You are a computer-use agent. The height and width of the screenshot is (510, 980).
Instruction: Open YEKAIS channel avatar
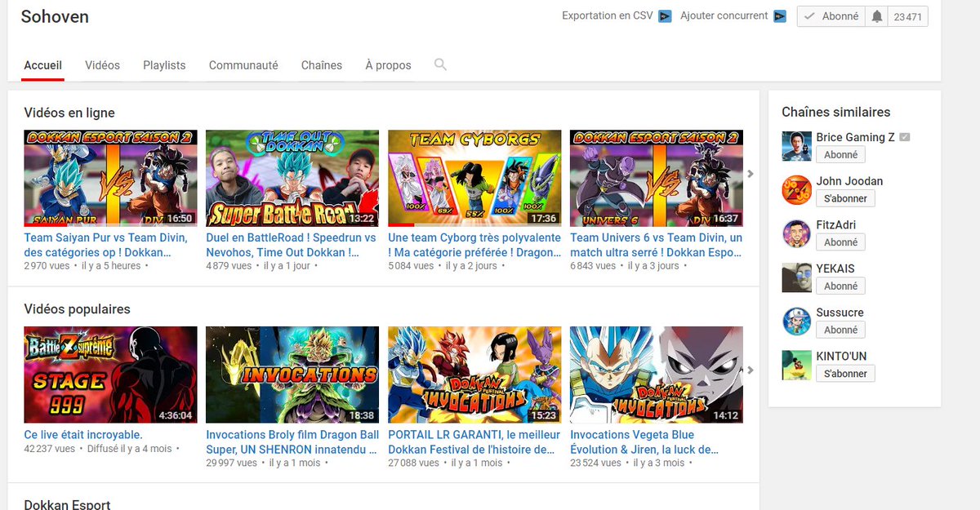[796, 277]
